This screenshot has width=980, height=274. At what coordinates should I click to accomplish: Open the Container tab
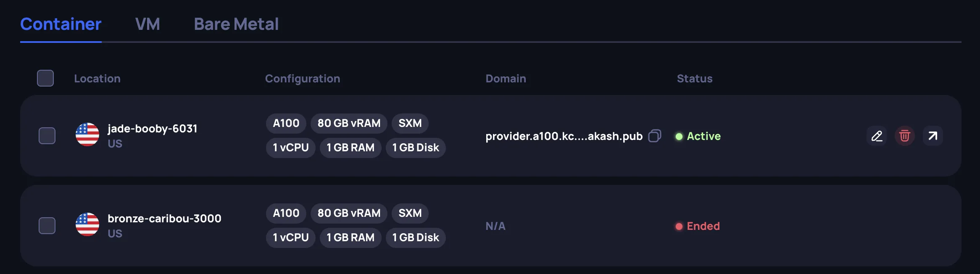pos(61,24)
